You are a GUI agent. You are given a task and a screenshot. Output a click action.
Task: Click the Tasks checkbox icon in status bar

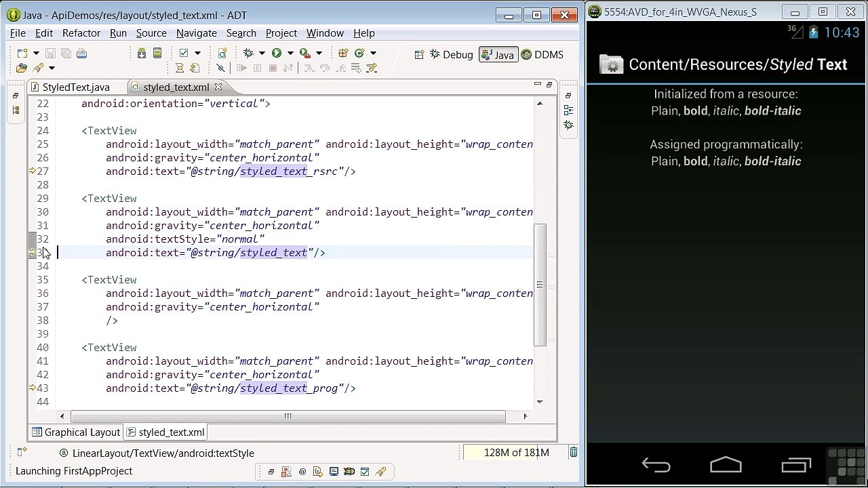coord(365,472)
